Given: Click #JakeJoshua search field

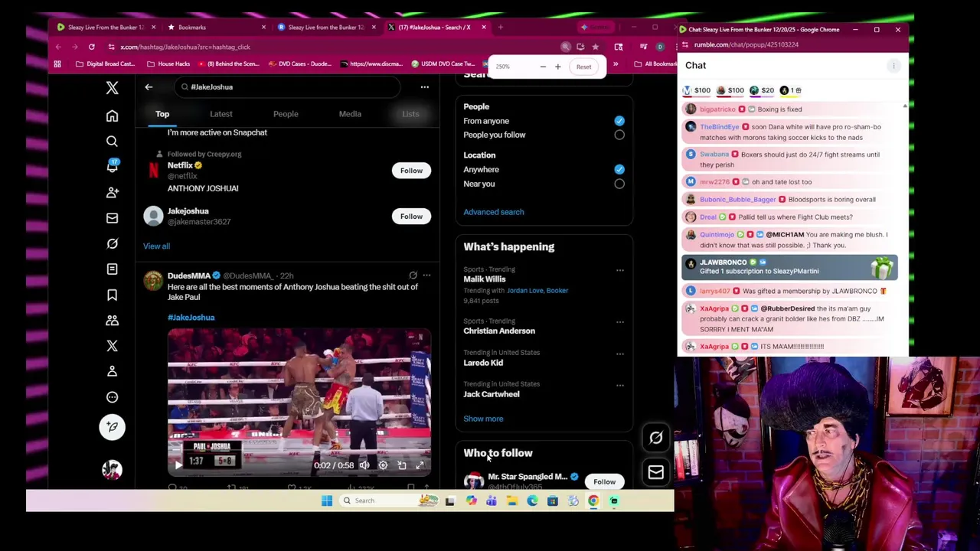Looking at the screenshot, I should [288, 87].
